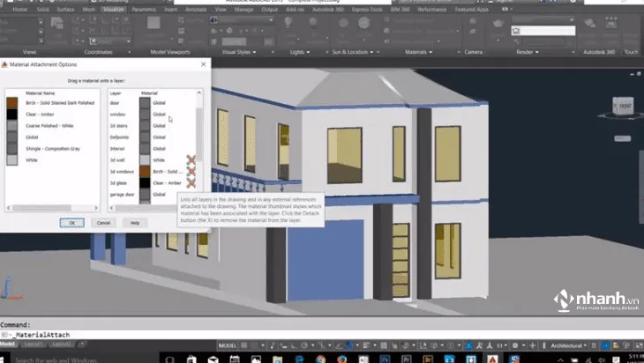Open the Express Tools ribbon tab

pos(367,10)
